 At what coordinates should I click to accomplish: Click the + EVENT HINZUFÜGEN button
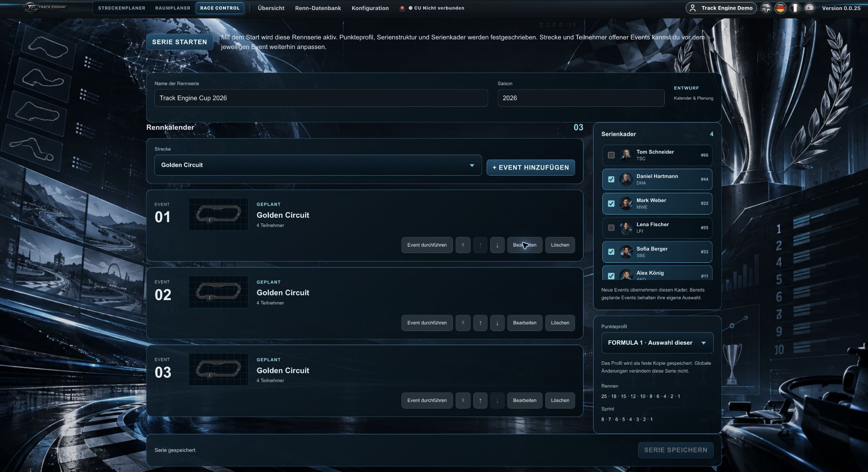point(530,168)
